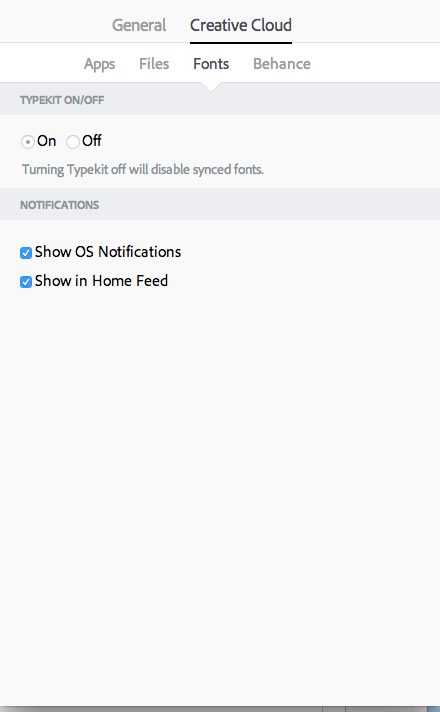The height and width of the screenshot is (712, 440).
Task: Uncheck the Show OS Notifications checkbox
Action: click(26, 253)
